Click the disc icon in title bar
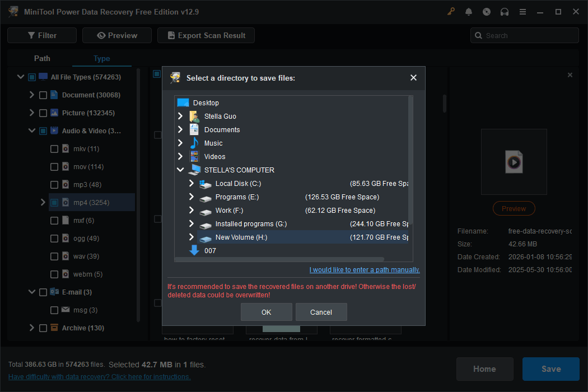 [487, 12]
